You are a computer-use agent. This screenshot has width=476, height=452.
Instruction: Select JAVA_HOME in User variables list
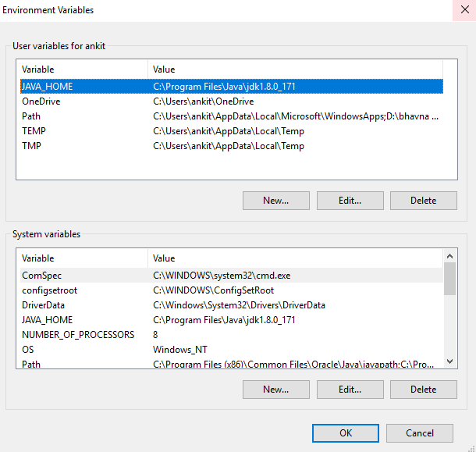coord(48,87)
